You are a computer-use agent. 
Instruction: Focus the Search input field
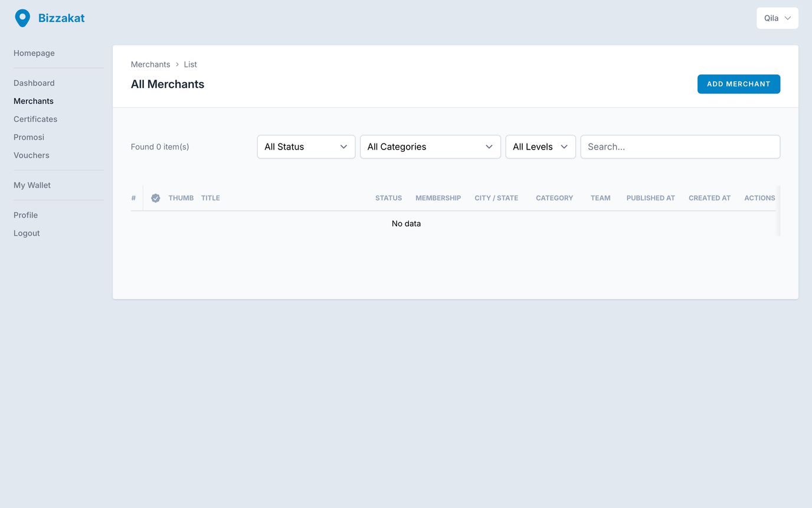(680, 147)
